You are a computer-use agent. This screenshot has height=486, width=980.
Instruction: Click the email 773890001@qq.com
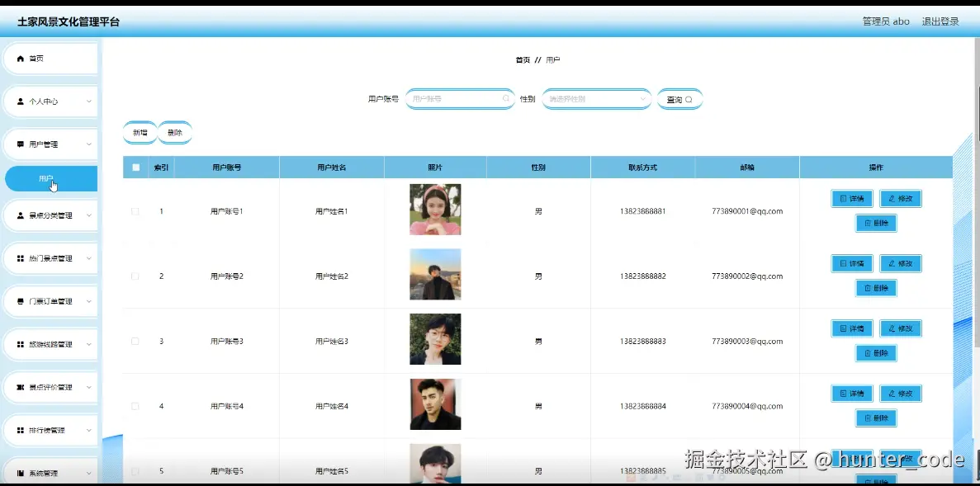point(747,211)
